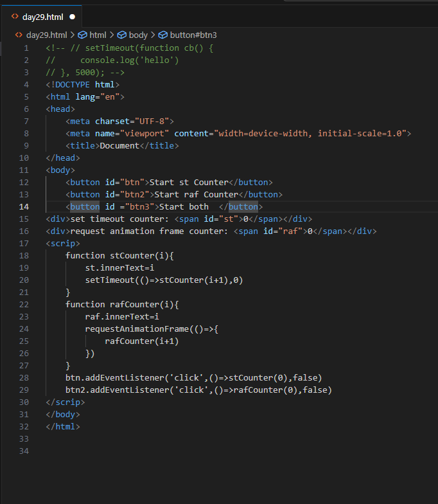The height and width of the screenshot is (504, 438).
Task: Click 'function rafCounter(i){' line
Action: point(122,305)
